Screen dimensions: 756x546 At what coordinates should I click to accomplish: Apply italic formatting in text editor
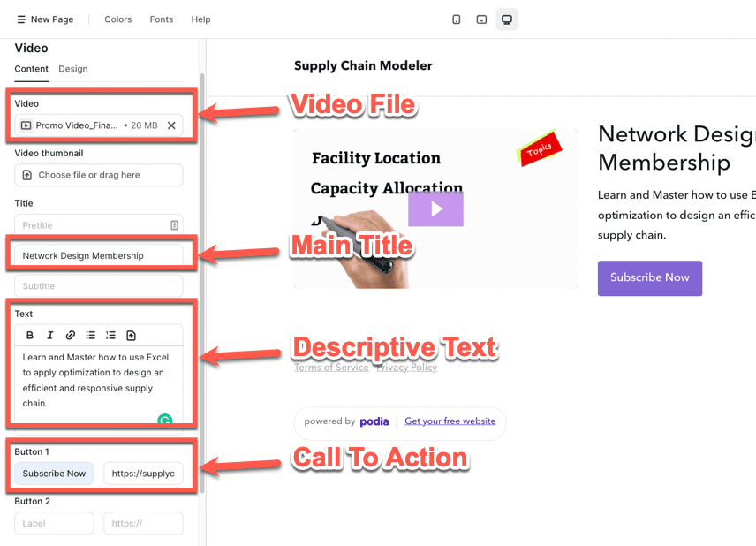[50, 336]
